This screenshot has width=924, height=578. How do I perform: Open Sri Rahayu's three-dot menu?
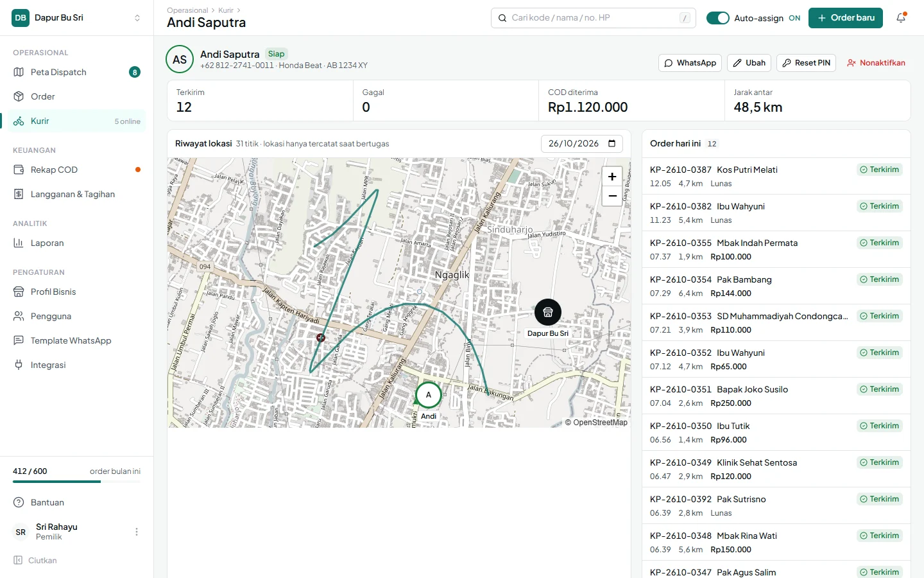tap(137, 532)
